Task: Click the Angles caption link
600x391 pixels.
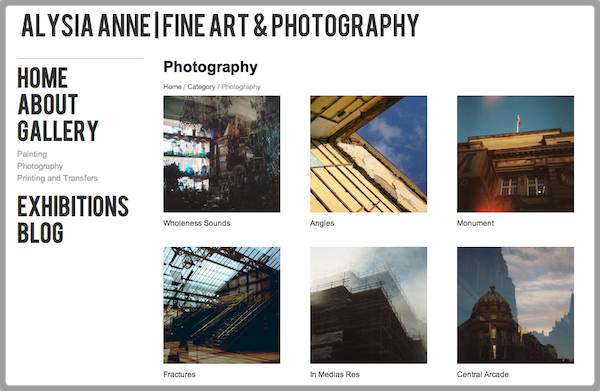Action: pyautogui.click(x=322, y=223)
